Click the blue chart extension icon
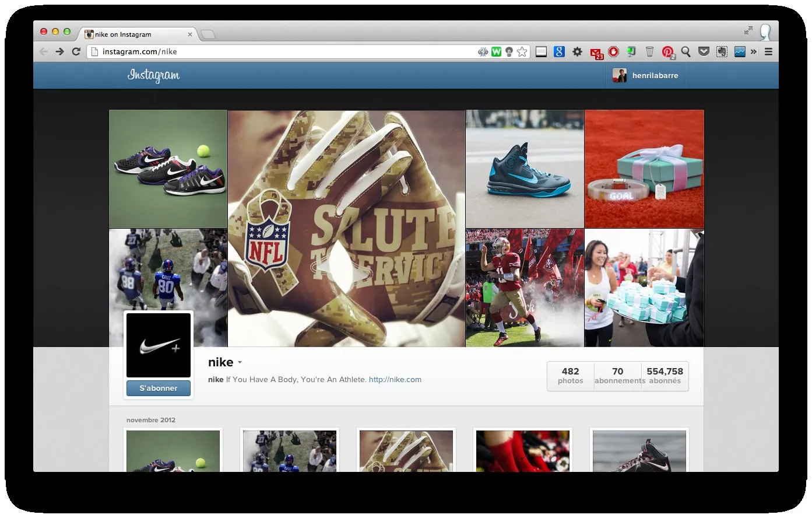The height and width of the screenshot is (518, 812). coord(740,52)
